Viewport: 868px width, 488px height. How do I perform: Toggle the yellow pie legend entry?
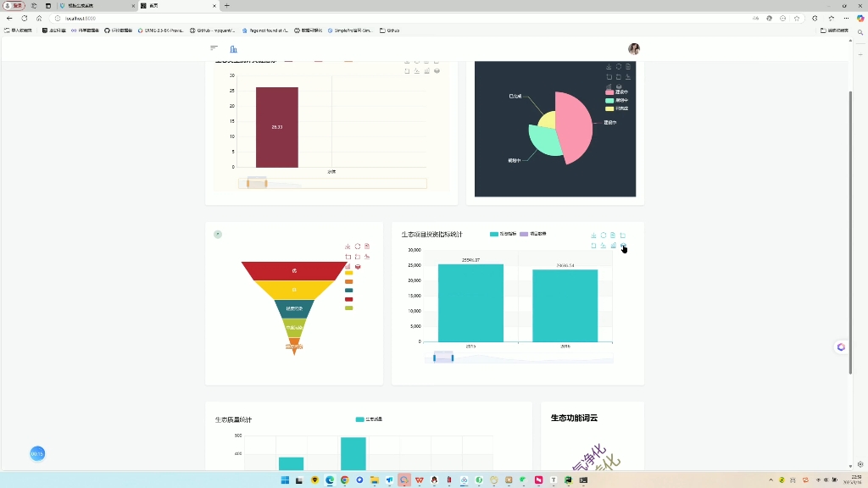[x=617, y=108]
